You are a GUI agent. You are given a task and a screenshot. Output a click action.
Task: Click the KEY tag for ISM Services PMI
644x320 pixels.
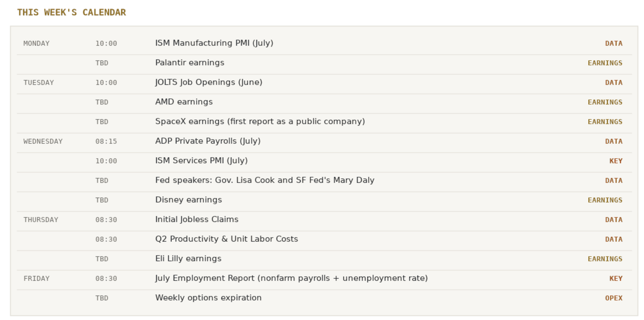(x=616, y=161)
